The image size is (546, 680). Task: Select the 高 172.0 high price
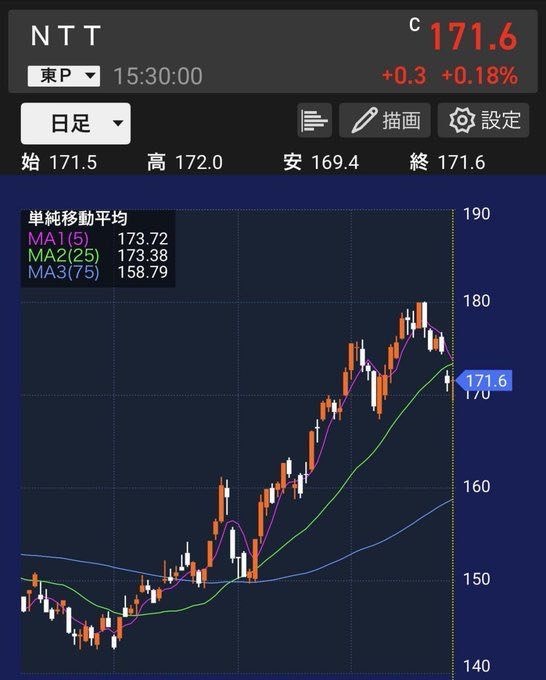tap(185, 163)
